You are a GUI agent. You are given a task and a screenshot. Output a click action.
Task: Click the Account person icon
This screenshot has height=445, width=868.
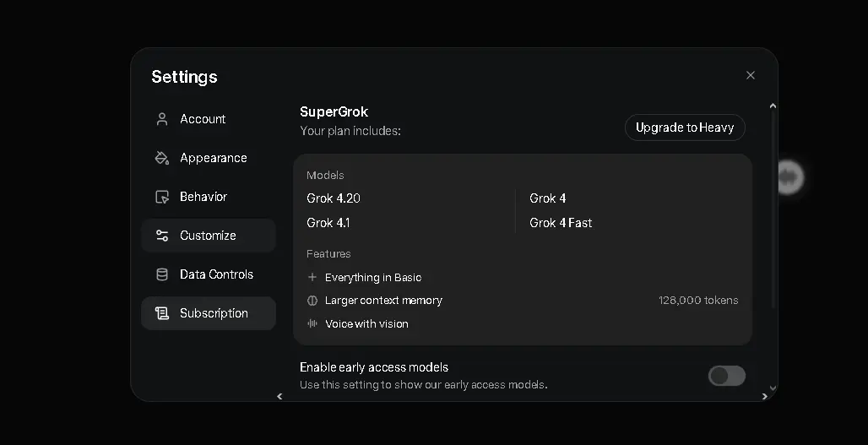(x=161, y=119)
